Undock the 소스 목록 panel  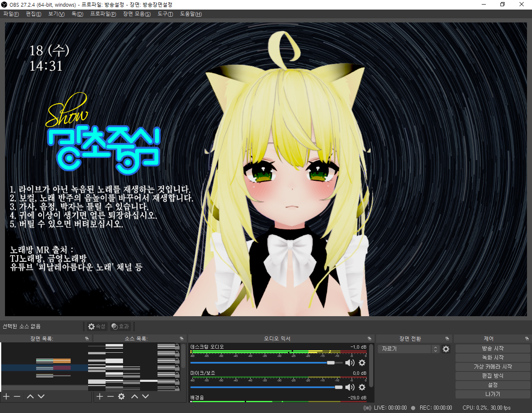point(182,339)
